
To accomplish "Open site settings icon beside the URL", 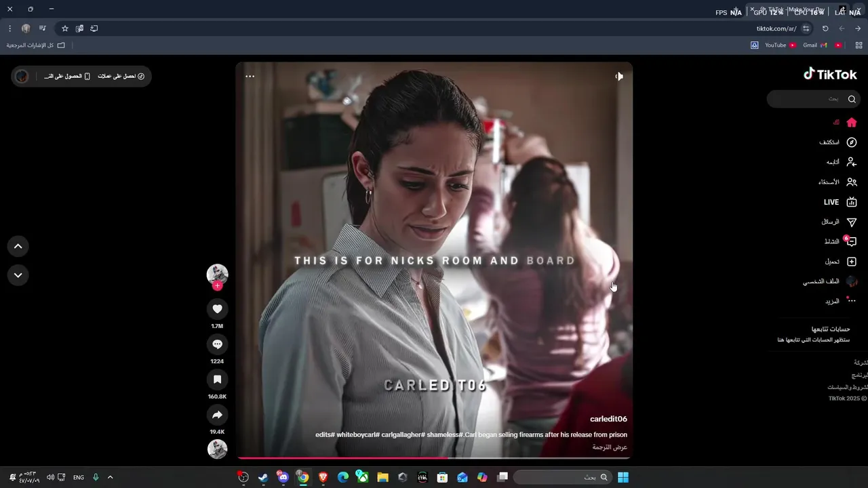I will (x=806, y=28).
